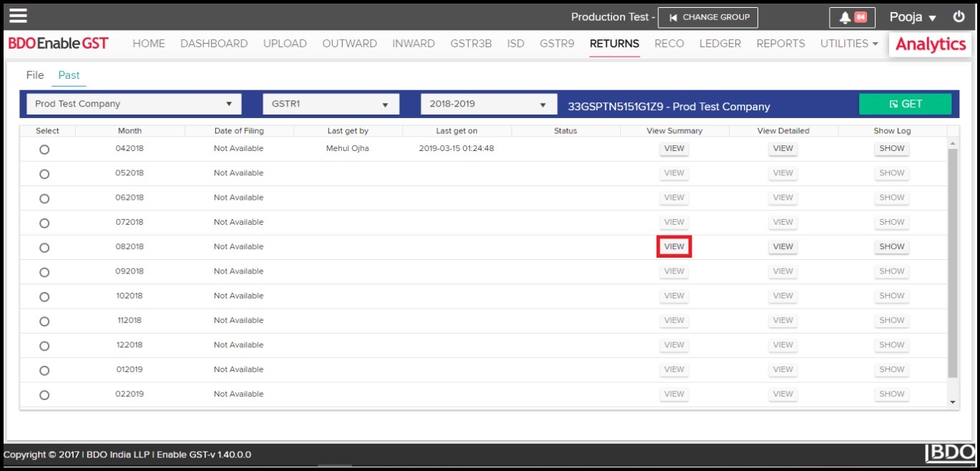Click the power logout icon
The height and width of the screenshot is (471, 980).
pyautogui.click(x=959, y=16)
